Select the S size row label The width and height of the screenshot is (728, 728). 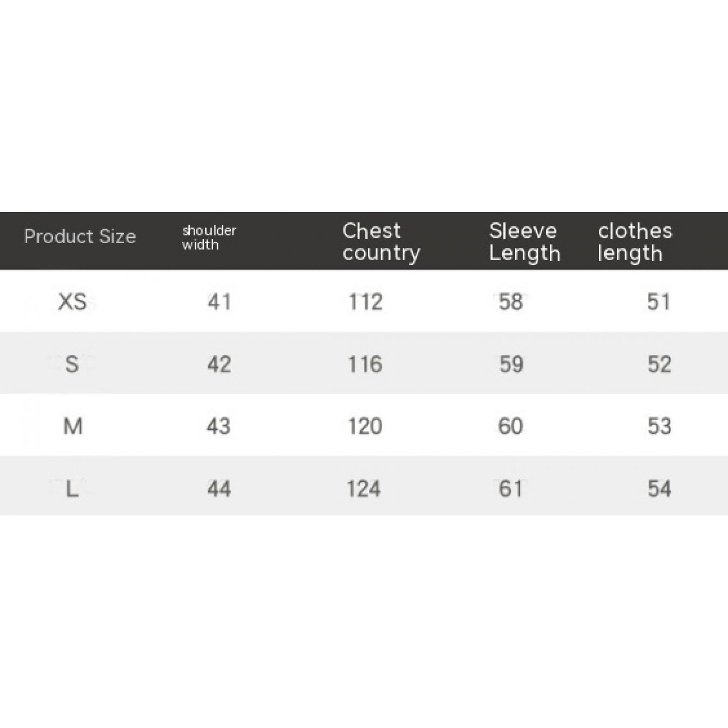(72, 364)
